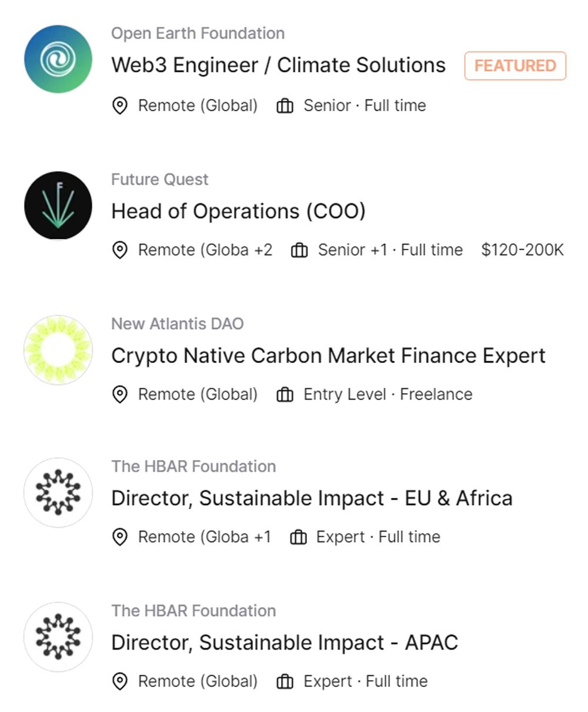Screen dimensions: 588x712
Task: Open Crypto Native Carbon Market Finance Expert job
Action: click(x=328, y=355)
